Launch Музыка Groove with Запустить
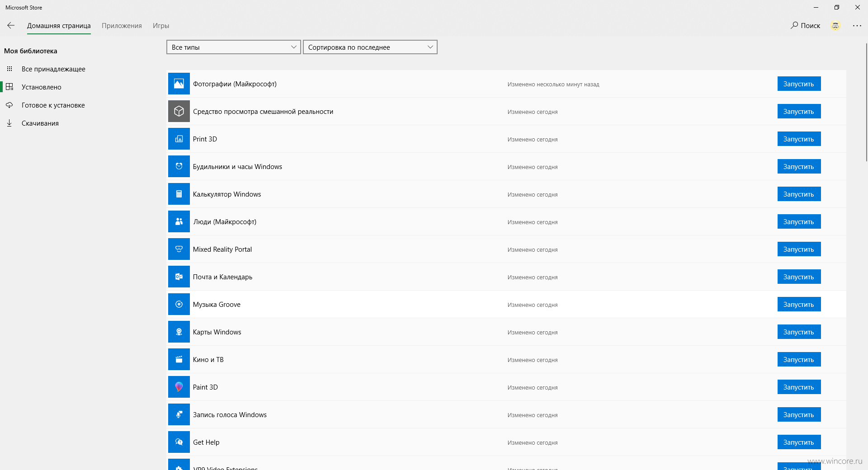The width and height of the screenshot is (868, 470). click(x=799, y=304)
